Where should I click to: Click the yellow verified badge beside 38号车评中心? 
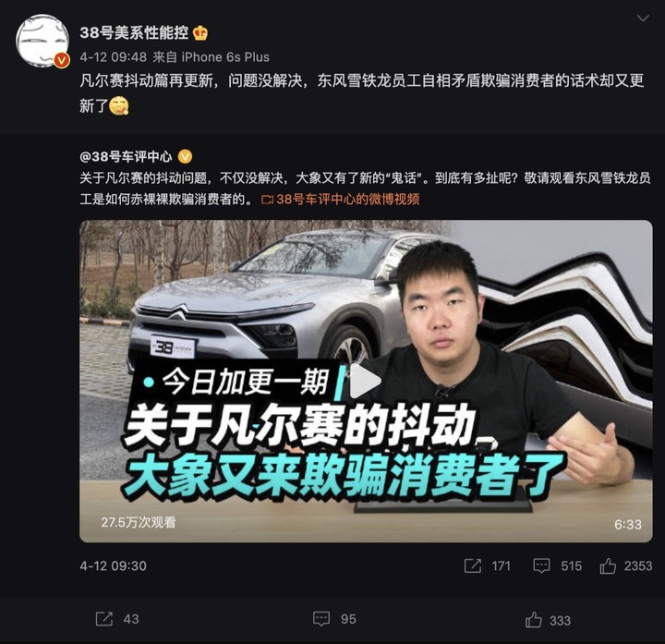pos(185,157)
